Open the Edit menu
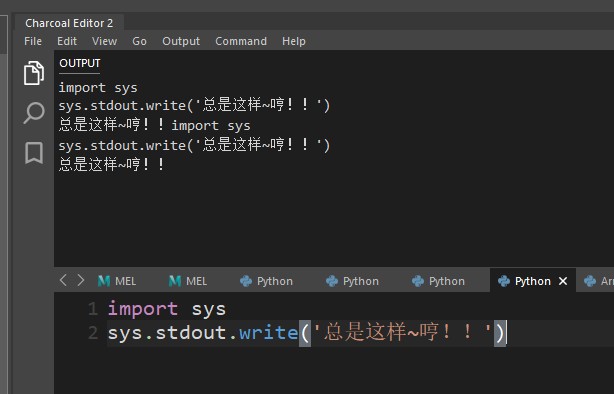 click(67, 41)
